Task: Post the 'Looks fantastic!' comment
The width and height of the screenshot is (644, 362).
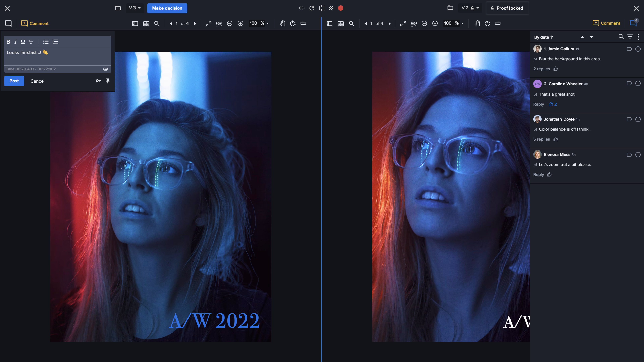Action: click(x=14, y=81)
